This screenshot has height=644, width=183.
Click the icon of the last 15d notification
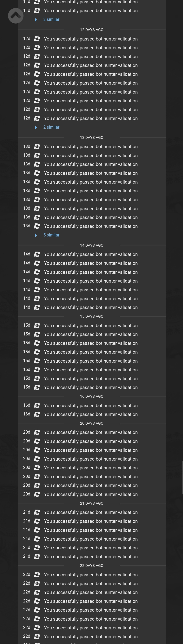37,387
